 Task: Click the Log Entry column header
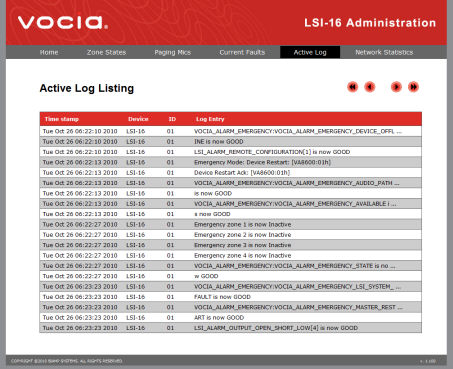coord(210,119)
